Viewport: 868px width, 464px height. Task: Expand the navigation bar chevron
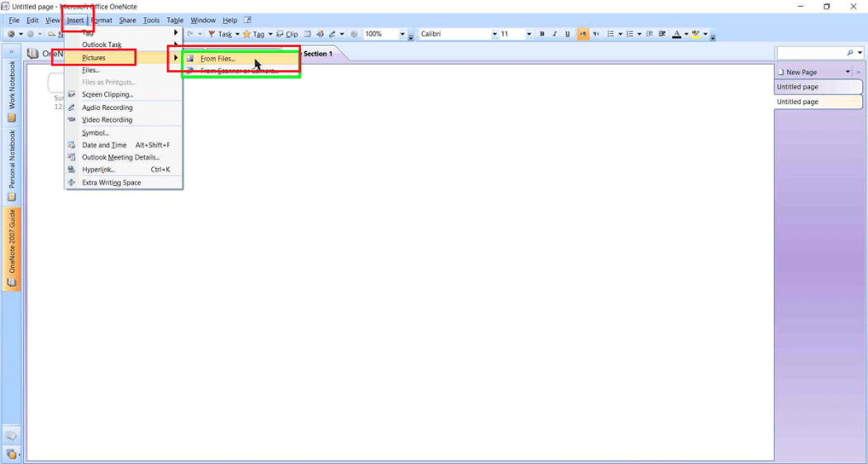[x=11, y=51]
